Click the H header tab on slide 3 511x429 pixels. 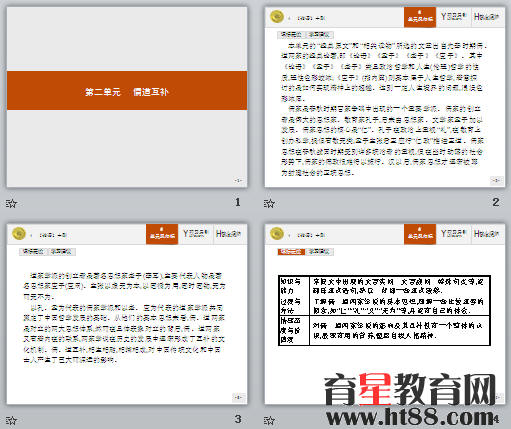click(x=229, y=234)
